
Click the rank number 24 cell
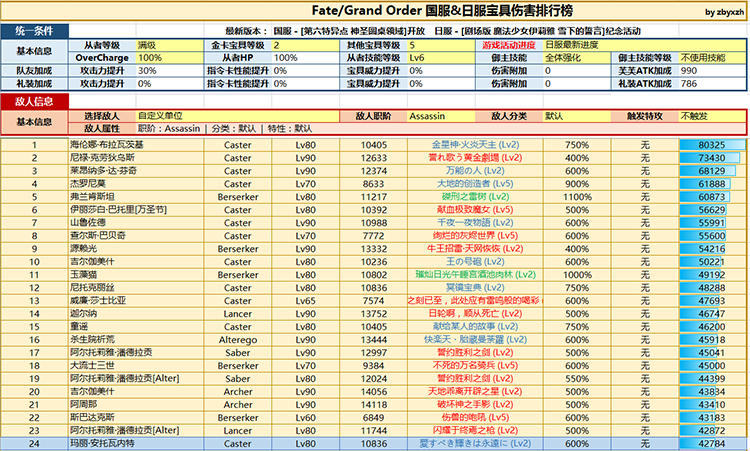pyautogui.click(x=34, y=443)
